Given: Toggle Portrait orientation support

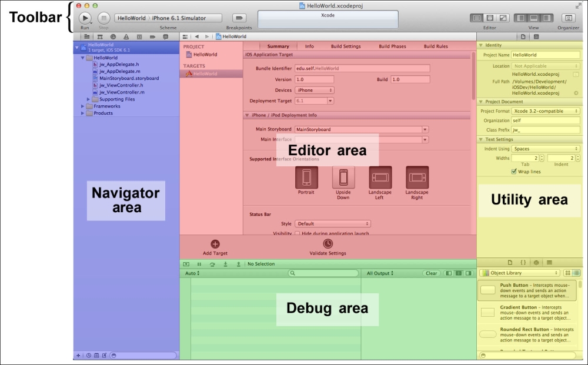Looking at the screenshot, I should coord(306,178).
